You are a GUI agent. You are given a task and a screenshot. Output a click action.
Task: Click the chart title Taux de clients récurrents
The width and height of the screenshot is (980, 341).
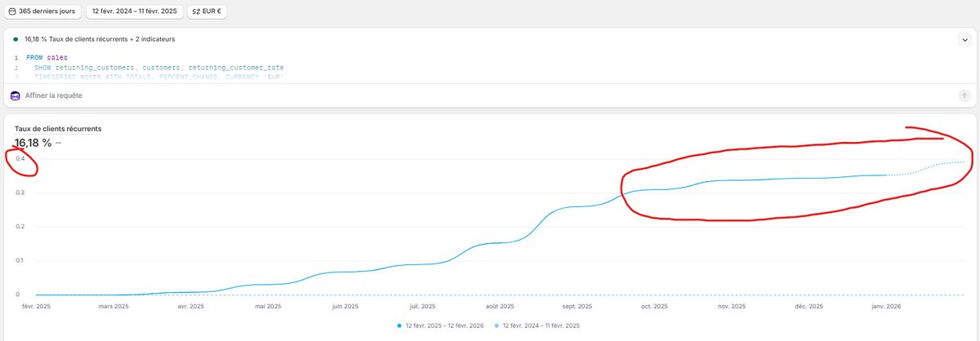click(x=57, y=129)
